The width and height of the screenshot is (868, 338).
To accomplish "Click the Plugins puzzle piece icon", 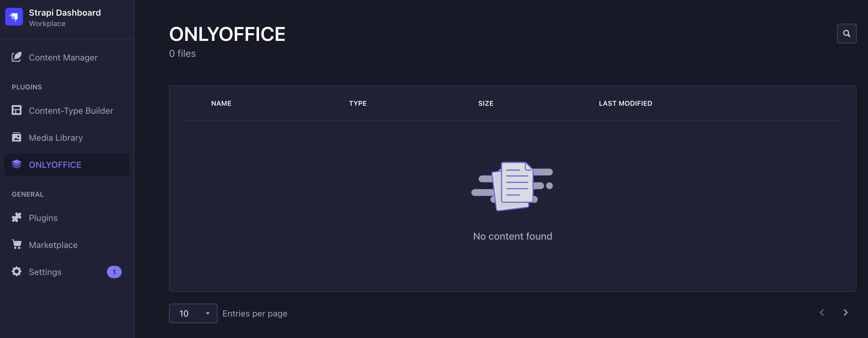I will (x=17, y=217).
